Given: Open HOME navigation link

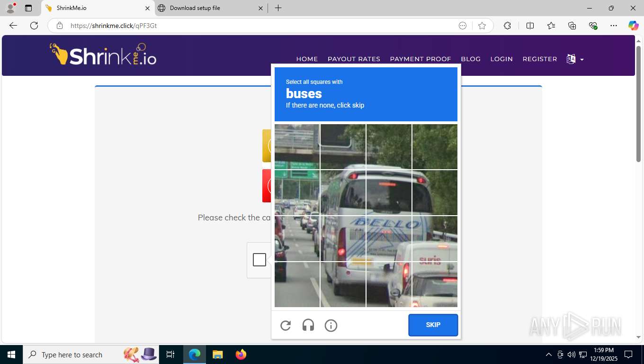Looking at the screenshot, I should 307,59.
